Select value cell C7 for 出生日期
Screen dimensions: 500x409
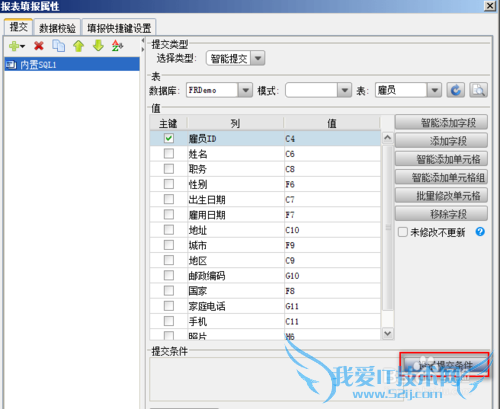pos(332,199)
